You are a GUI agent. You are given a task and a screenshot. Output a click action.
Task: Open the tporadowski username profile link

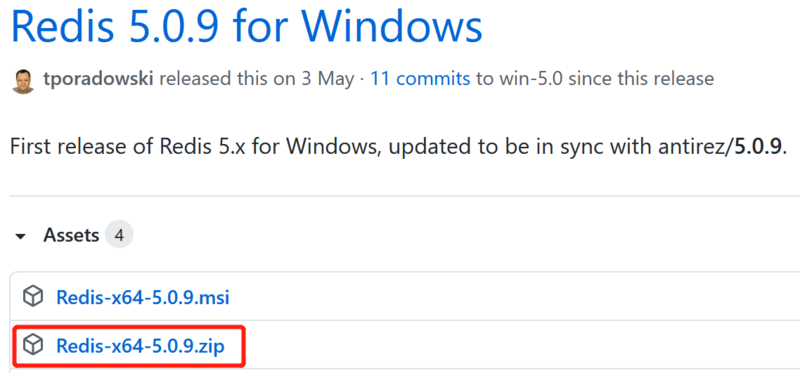click(x=98, y=79)
